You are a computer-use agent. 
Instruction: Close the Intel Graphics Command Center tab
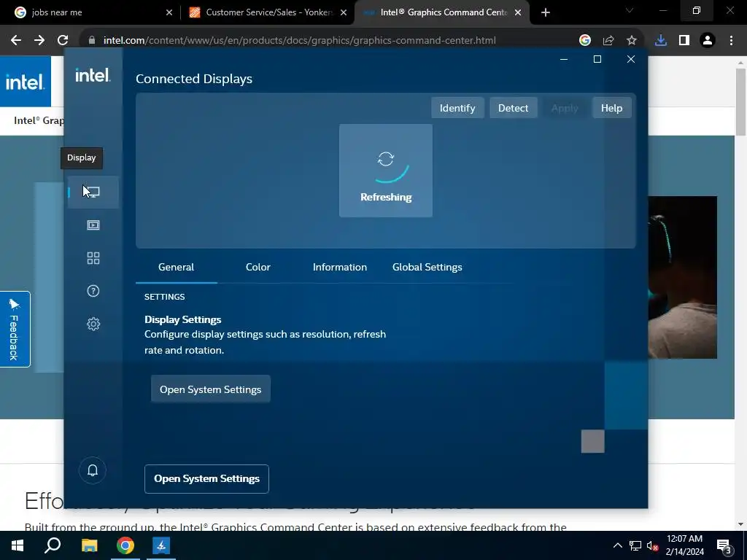pyautogui.click(x=518, y=12)
